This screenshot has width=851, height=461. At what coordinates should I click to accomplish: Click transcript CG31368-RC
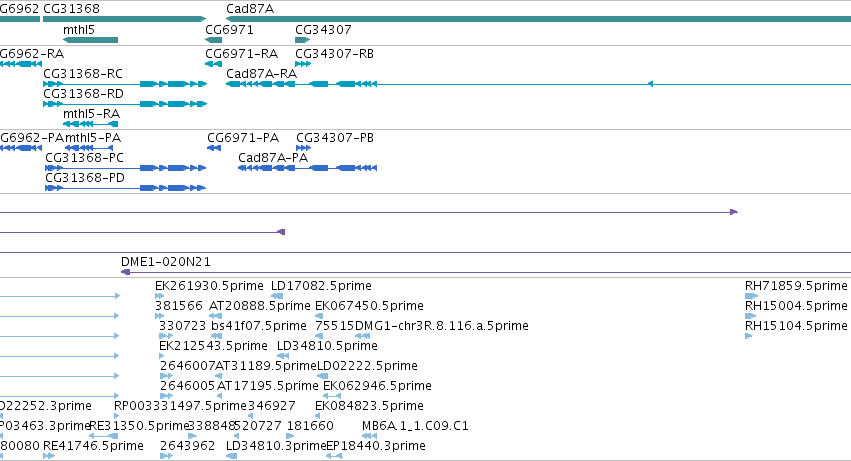83,74
